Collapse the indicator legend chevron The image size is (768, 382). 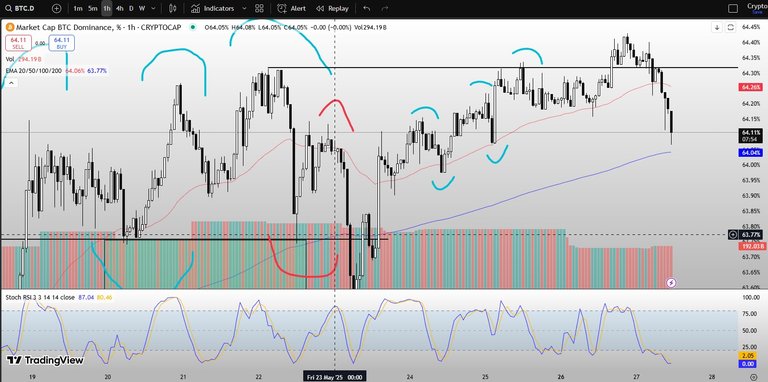[11, 83]
